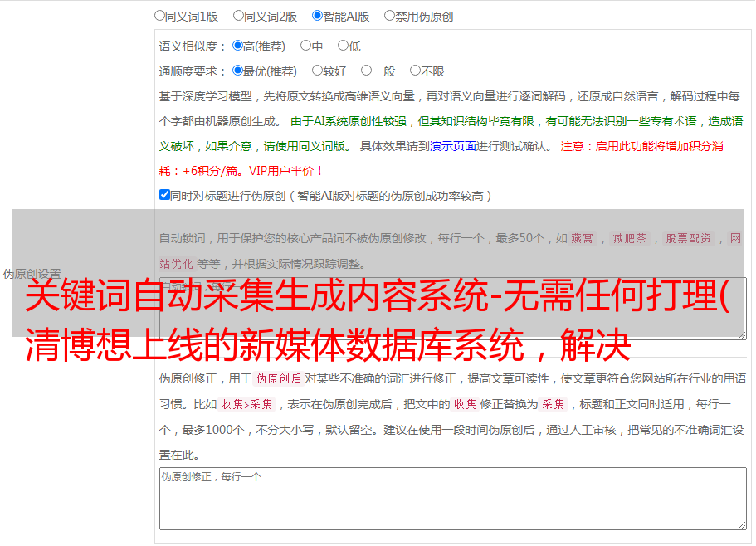Image resolution: width=756 pixels, height=546 pixels.
Task: Click the 伪原创后 highlighted tag
Action: 279,378
